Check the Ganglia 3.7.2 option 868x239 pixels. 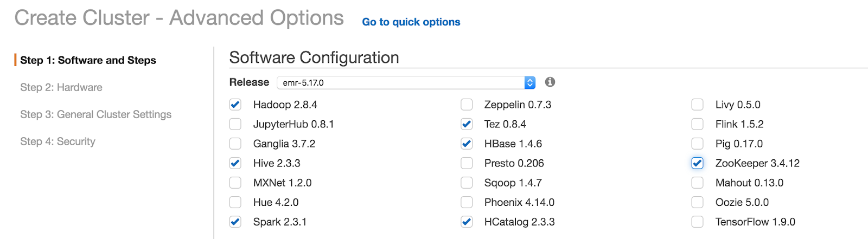[x=235, y=144]
